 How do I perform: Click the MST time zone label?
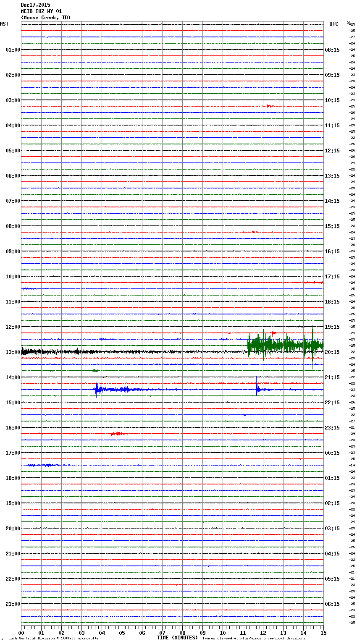tap(4, 24)
